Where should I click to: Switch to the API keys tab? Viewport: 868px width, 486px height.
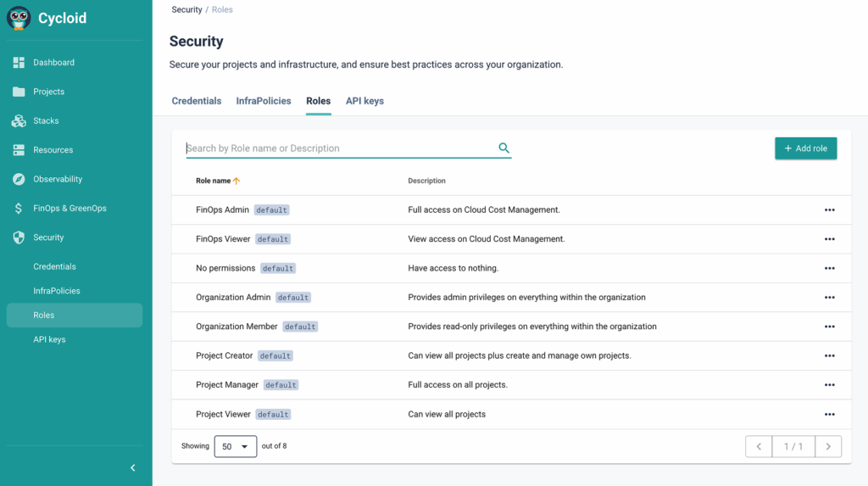pos(364,101)
